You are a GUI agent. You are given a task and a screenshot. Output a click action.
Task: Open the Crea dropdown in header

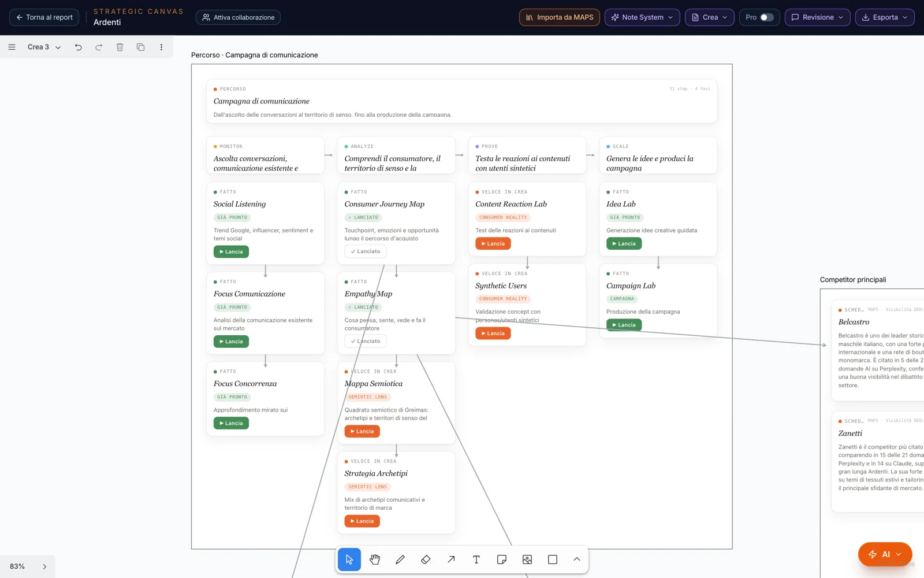pos(710,17)
